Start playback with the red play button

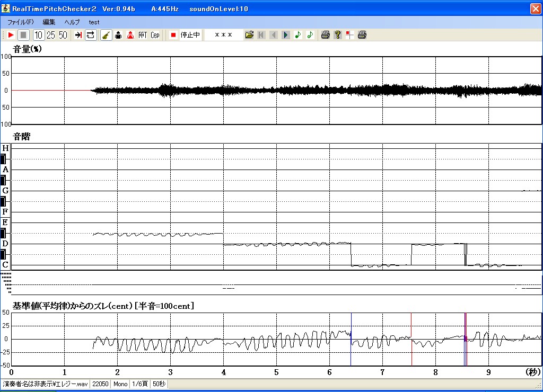(11, 35)
